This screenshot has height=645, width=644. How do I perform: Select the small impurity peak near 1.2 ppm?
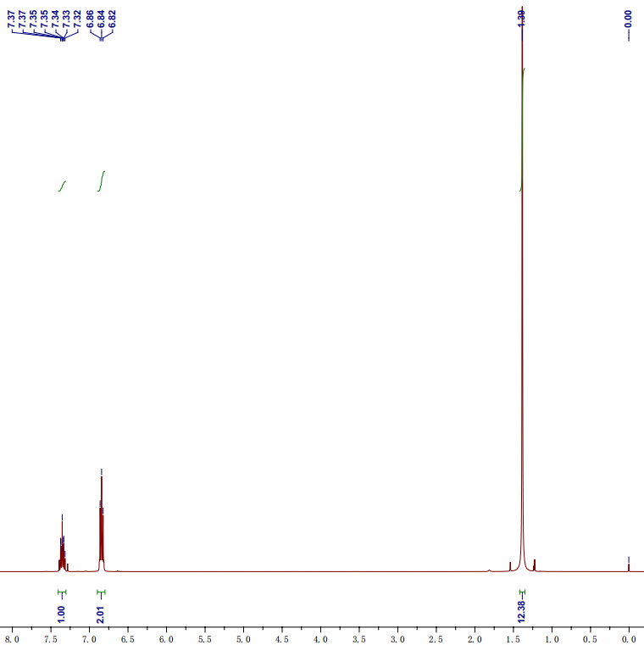(535, 564)
